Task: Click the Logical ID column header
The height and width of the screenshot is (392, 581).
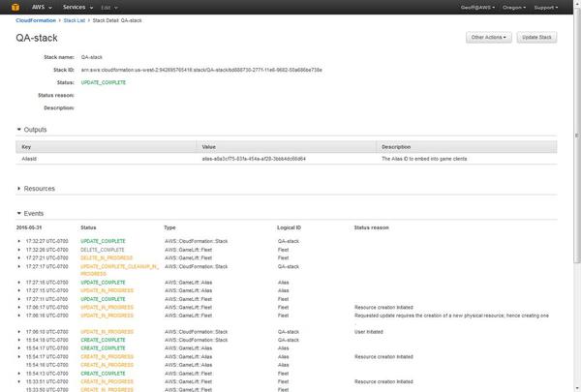Action: tap(289, 227)
